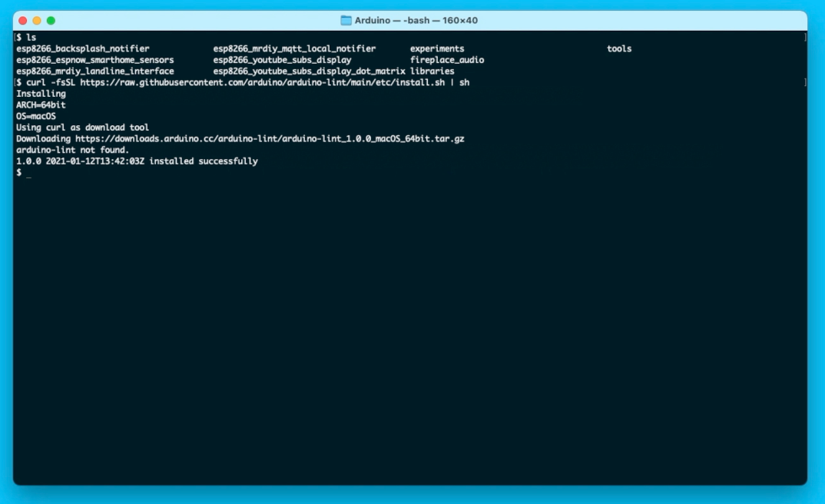825x504 pixels.
Task: Select the 'libraries' directory name
Action: 432,71
